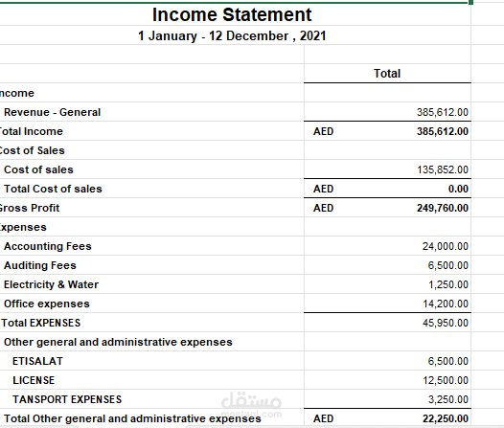Click AED in the Gross Profit row
504x428 pixels.
323,208
